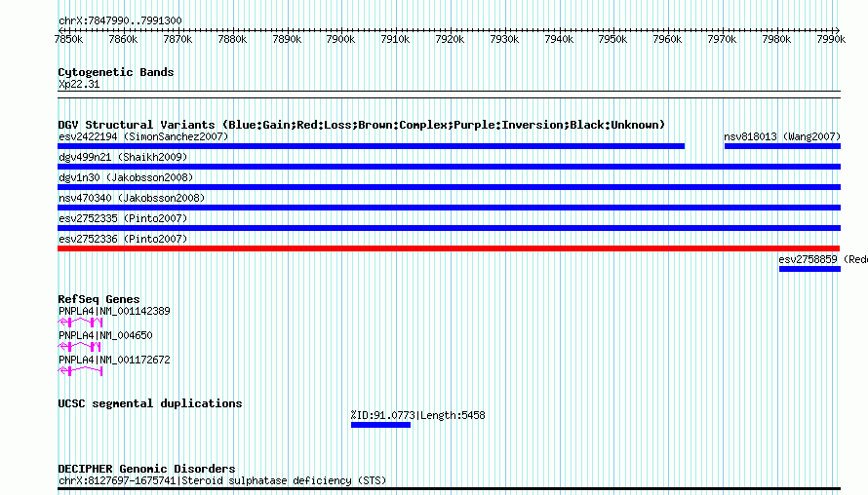The width and height of the screenshot is (868, 495).
Task: Click the %ID:91.0773|Length:5458 label
Action: (418, 415)
